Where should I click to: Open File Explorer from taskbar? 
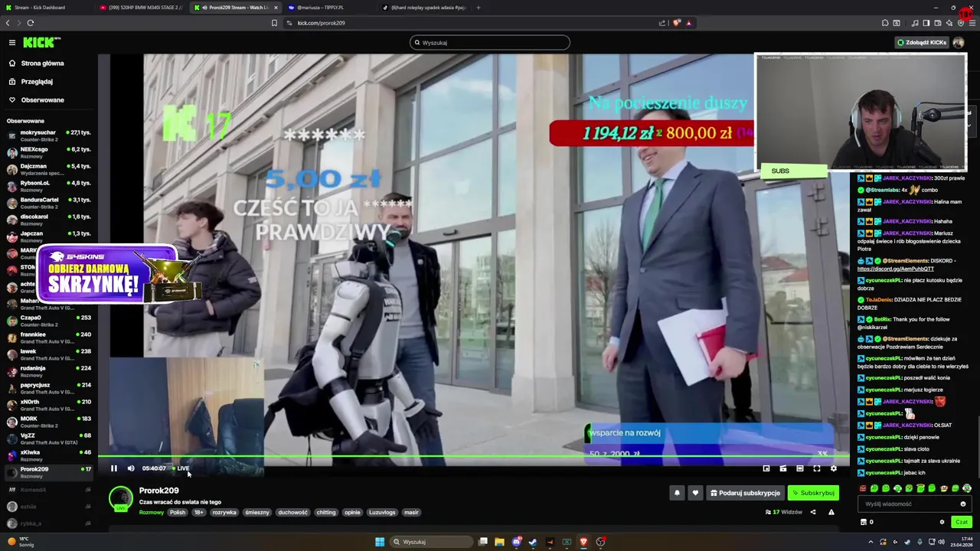(499, 542)
